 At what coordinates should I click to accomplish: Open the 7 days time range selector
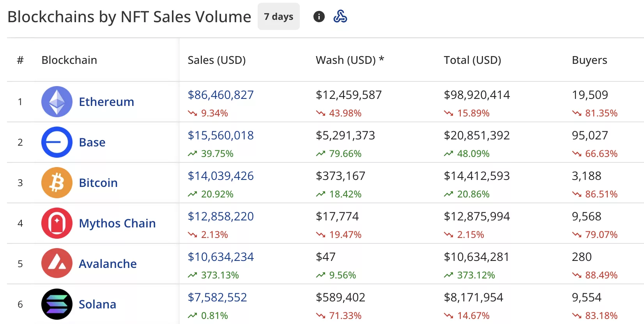(278, 17)
